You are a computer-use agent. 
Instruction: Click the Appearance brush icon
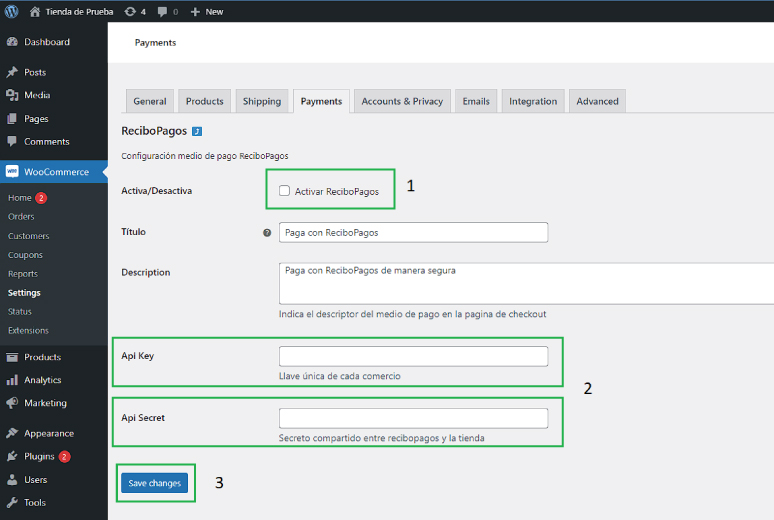click(x=12, y=433)
